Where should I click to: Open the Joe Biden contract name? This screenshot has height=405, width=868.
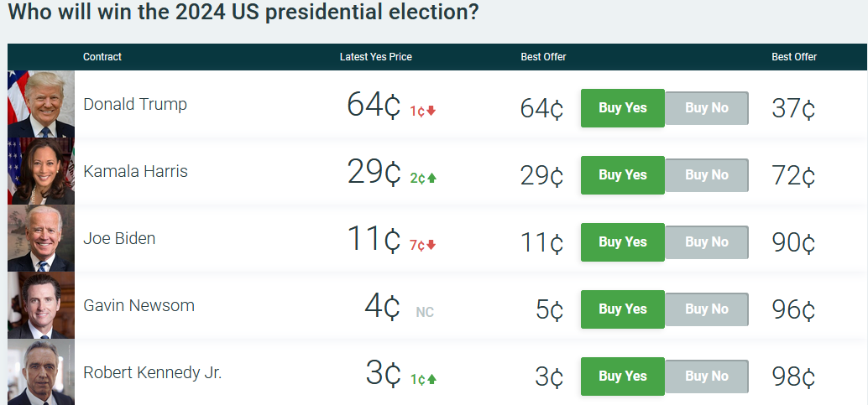(x=119, y=238)
